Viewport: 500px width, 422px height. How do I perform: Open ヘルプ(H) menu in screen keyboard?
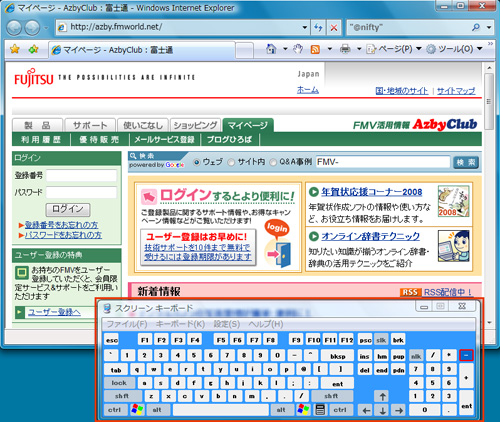click(266, 324)
